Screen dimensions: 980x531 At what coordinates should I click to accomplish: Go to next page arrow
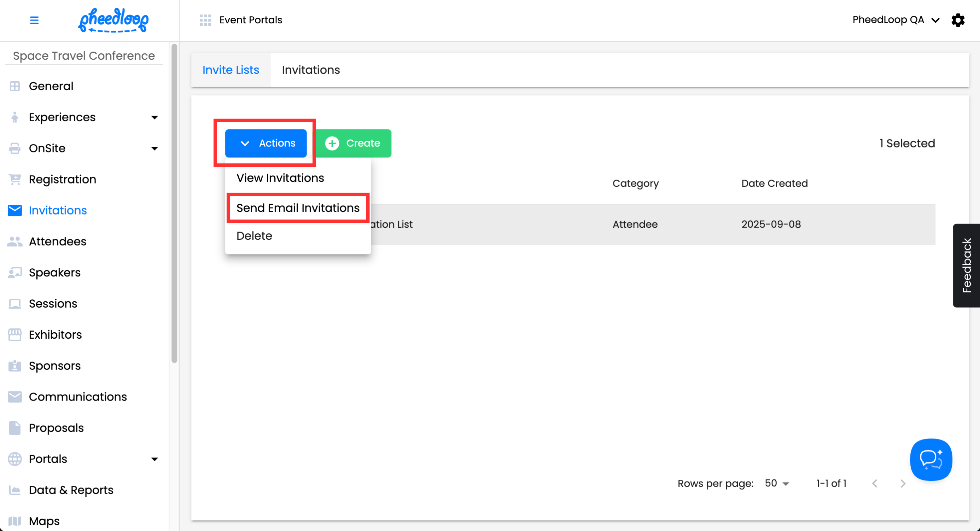[x=902, y=483]
